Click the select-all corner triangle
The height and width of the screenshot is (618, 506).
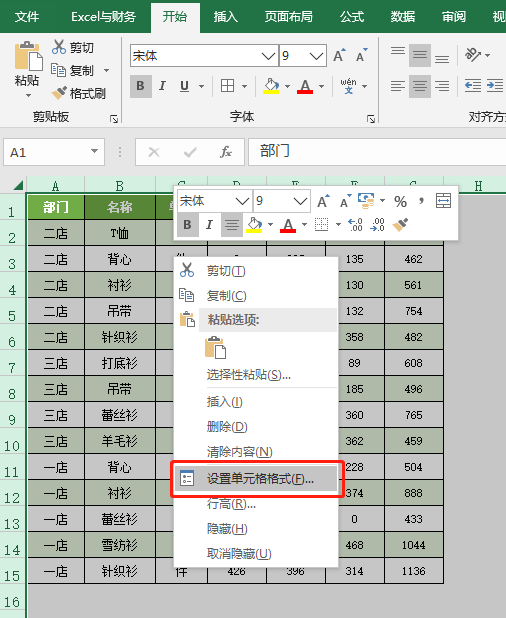17,184
